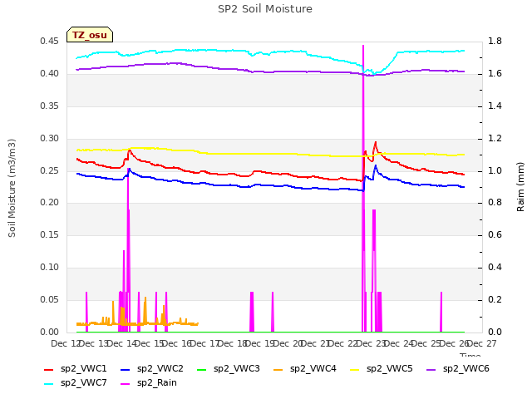Click the TZ_osu annotation box
532x399 pixels.
point(90,35)
